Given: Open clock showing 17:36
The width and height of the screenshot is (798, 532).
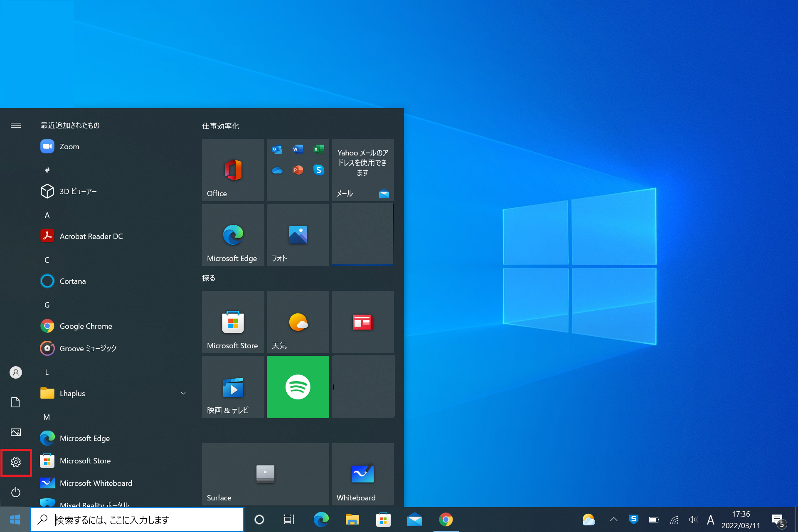Looking at the screenshot, I should click(x=741, y=520).
